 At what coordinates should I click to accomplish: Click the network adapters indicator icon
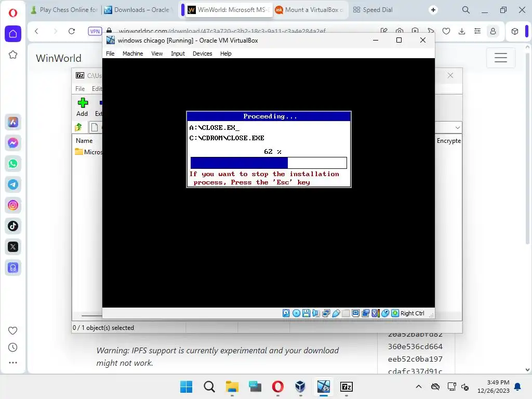click(x=326, y=313)
